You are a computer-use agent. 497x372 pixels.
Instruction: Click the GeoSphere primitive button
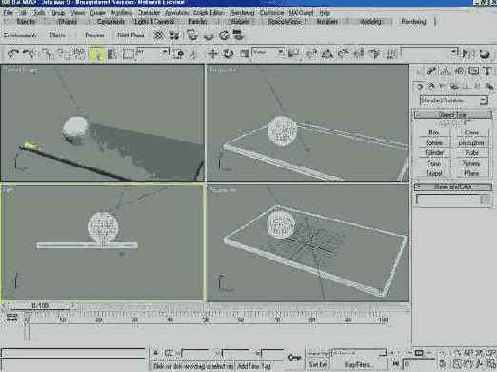tap(471, 143)
